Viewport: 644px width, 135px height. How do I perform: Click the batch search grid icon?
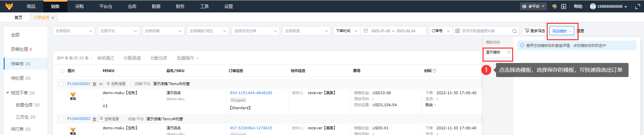tap(457, 31)
